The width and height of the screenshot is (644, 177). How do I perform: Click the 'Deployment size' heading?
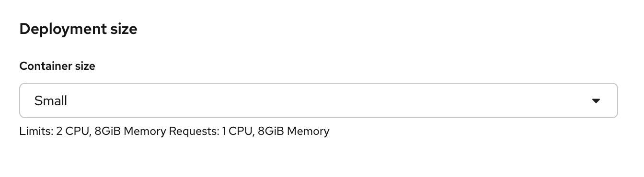pos(79,29)
